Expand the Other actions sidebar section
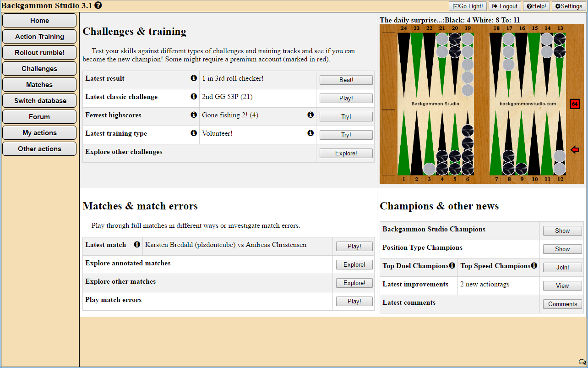Image resolution: width=588 pixels, height=368 pixels. pos(39,149)
